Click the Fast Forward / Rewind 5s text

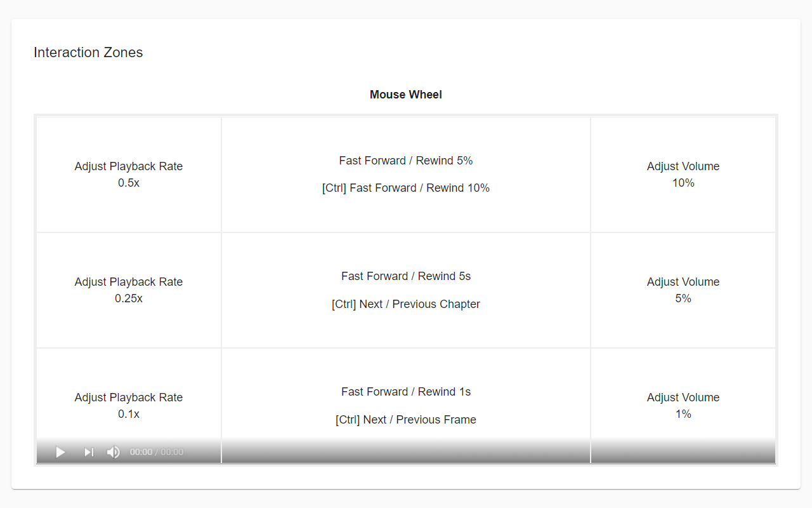[406, 276]
